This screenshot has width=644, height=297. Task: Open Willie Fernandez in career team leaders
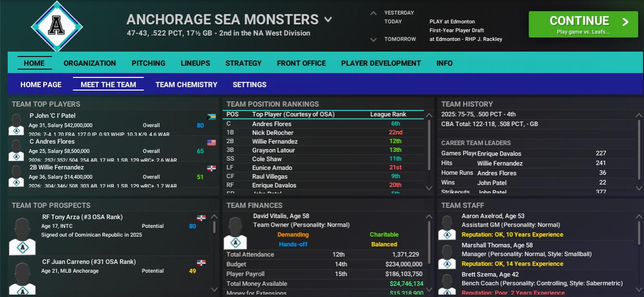(x=500, y=164)
